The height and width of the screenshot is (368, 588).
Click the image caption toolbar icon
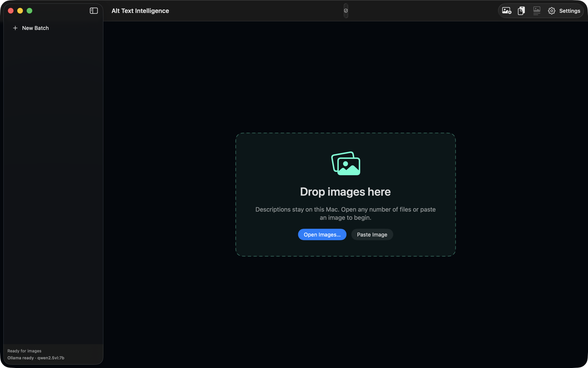click(537, 11)
